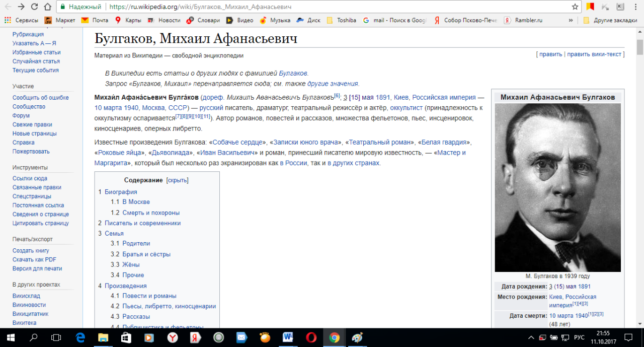Jump to Биография section in contents

[121, 192]
